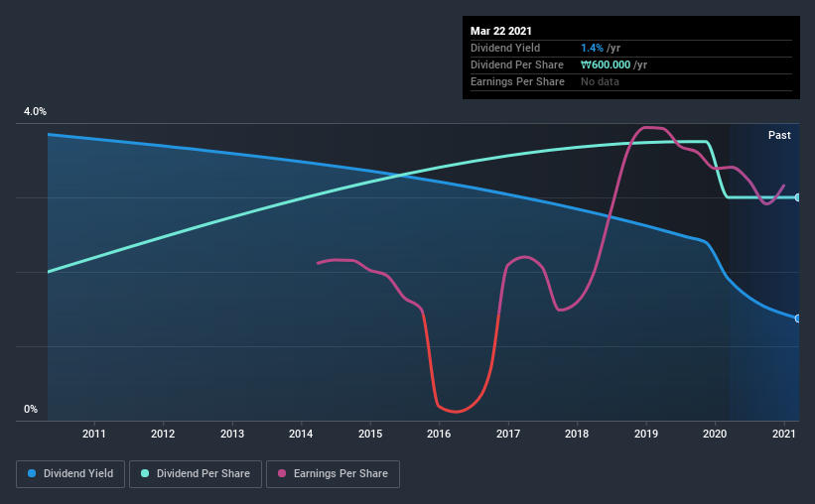Click the Dividend Per Share line endpoint marker

pyautogui.click(x=797, y=197)
